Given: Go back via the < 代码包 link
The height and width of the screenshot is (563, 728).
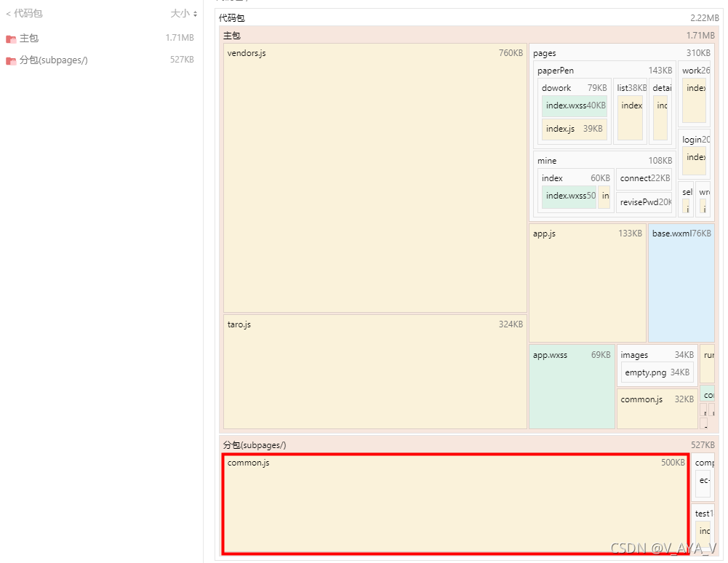Looking at the screenshot, I should pos(24,14).
